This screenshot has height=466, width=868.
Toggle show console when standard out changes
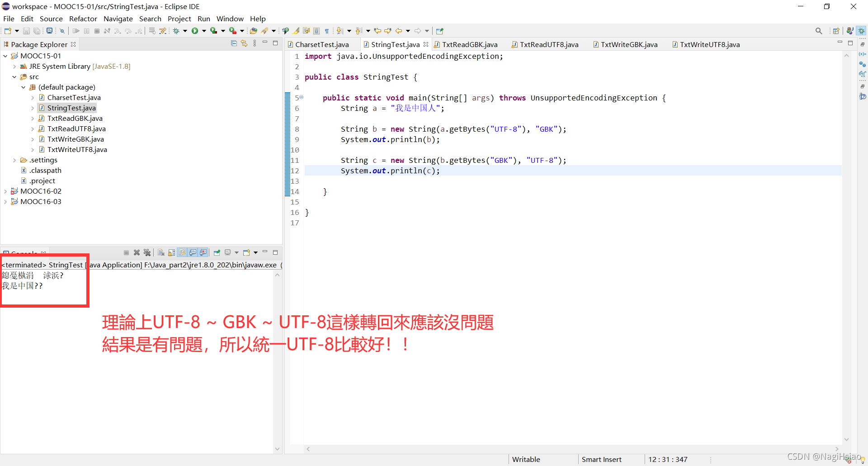pos(193,252)
